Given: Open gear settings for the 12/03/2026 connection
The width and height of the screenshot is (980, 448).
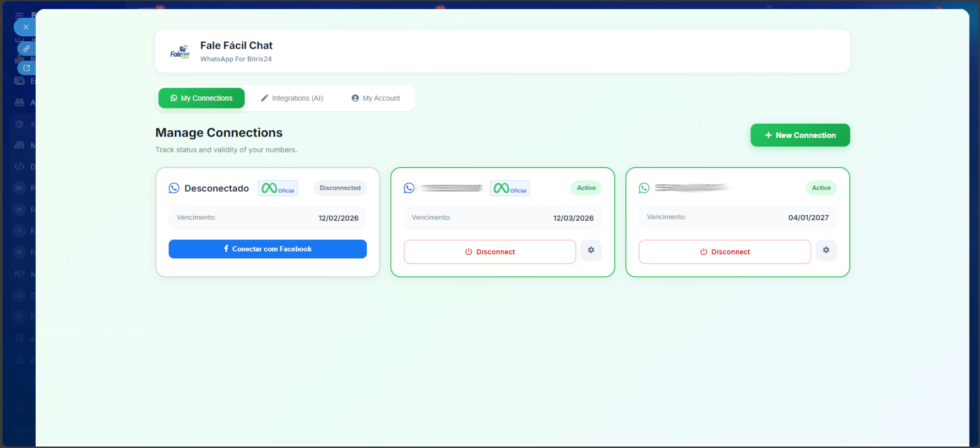Looking at the screenshot, I should 591,250.
